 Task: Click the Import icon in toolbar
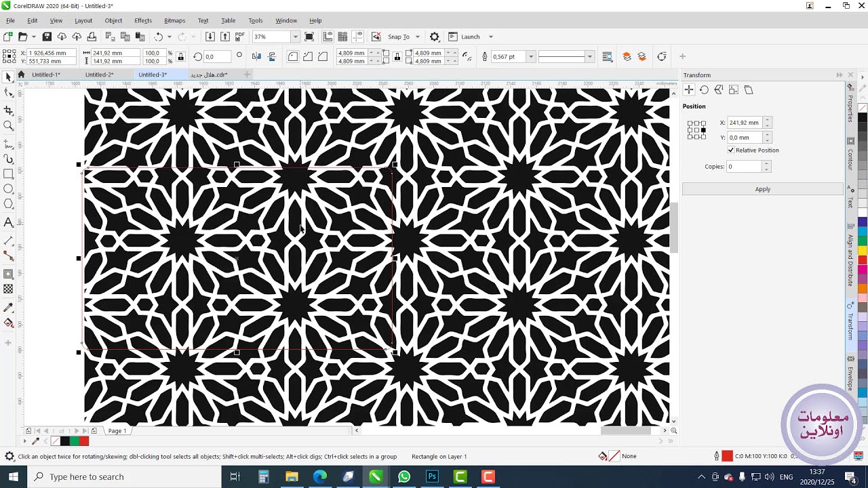pos(210,37)
